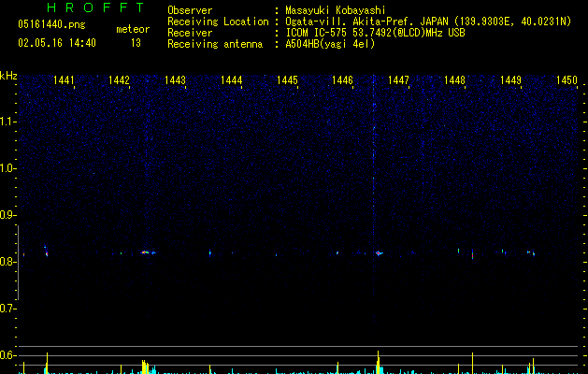Click the 1449 time axis label
The width and height of the screenshot is (588, 374).
click(510, 80)
